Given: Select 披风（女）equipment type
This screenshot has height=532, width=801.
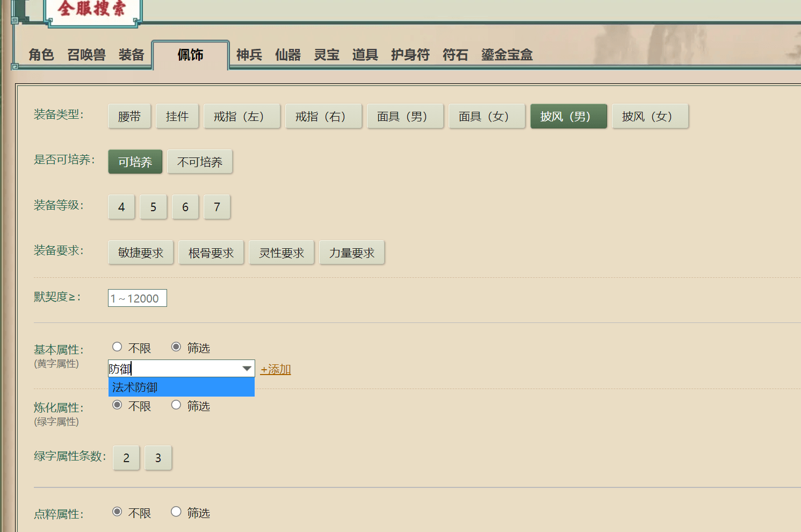Looking at the screenshot, I should coord(650,116).
